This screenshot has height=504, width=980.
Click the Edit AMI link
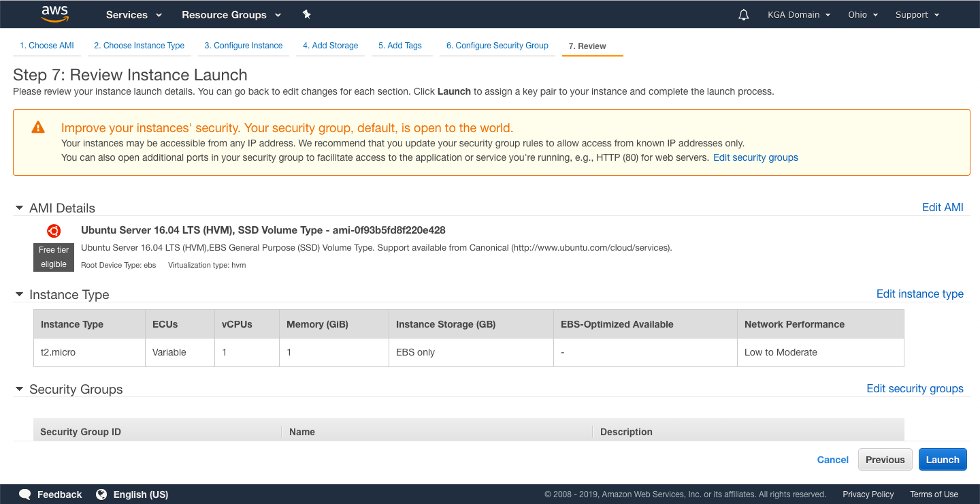click(x=942, y=208)
